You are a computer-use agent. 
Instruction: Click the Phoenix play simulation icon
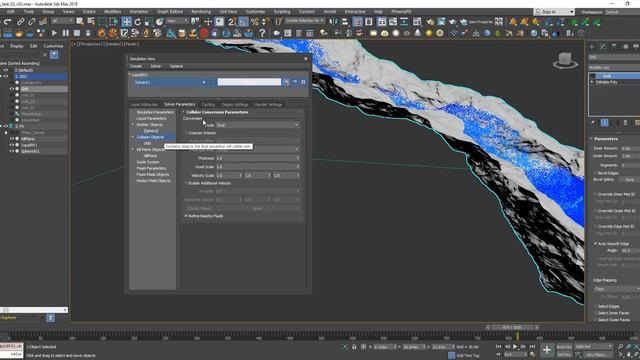pos(54,33)
